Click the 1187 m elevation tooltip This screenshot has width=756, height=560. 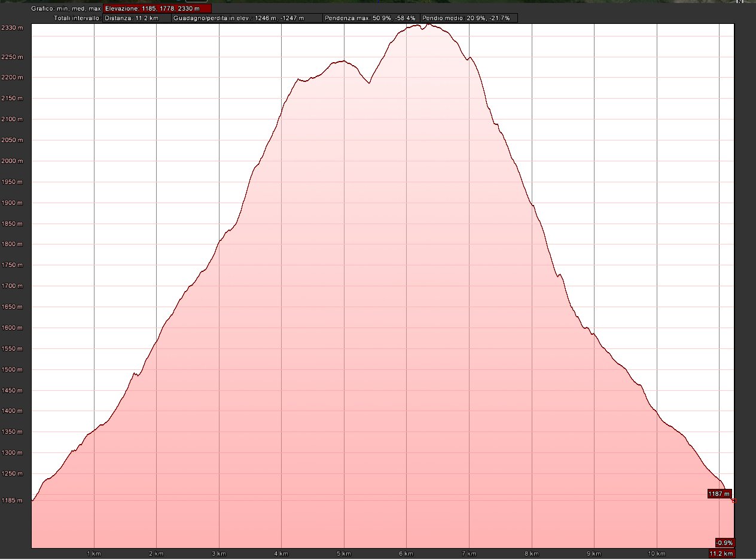(x=718, y=494)
